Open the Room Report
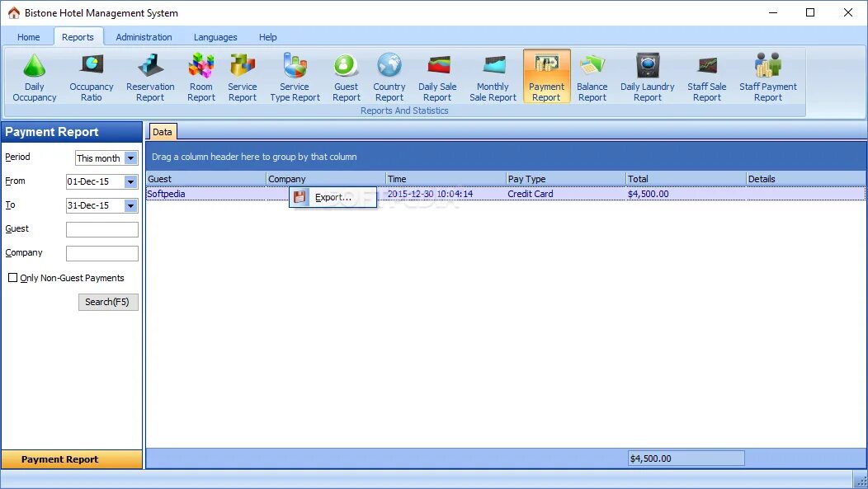Image resolution: width=868 pixels, height=489 pixels. point(201,78)
